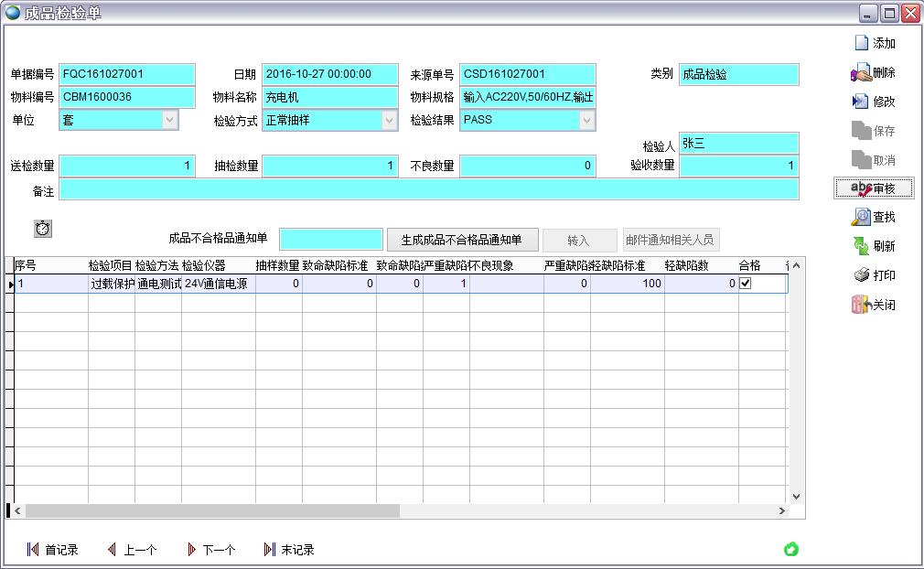924x569 pixels.
Task: Click the 刷新 (Refresh) icon
Action: (861, 246)
